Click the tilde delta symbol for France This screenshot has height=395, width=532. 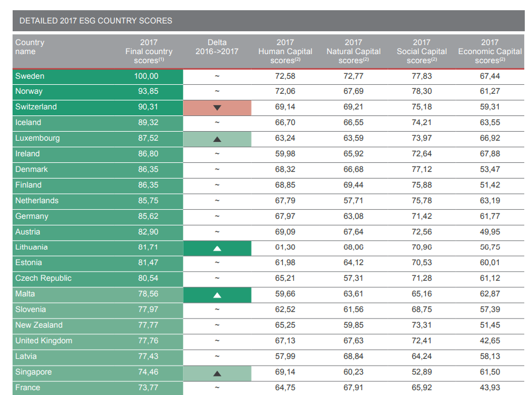[217, 388]
